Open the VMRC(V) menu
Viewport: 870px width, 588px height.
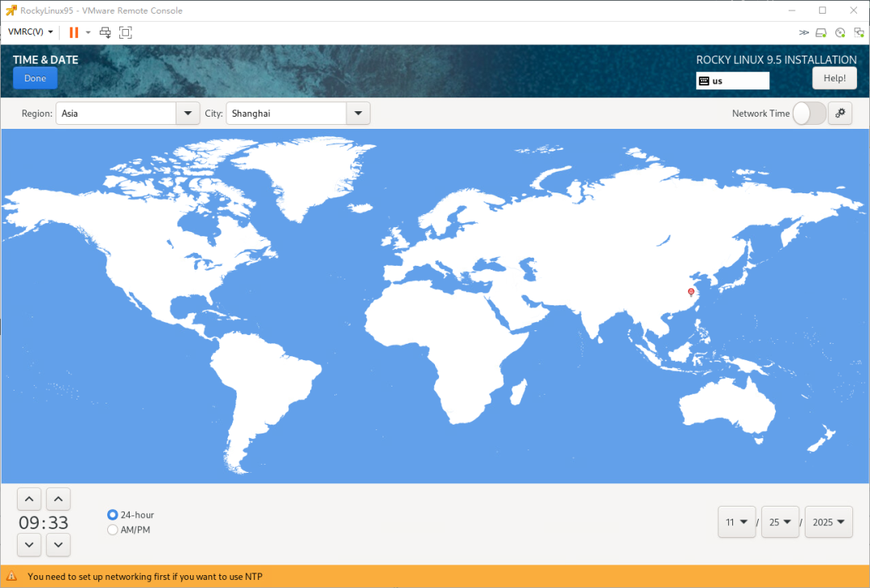coord(31,32)
